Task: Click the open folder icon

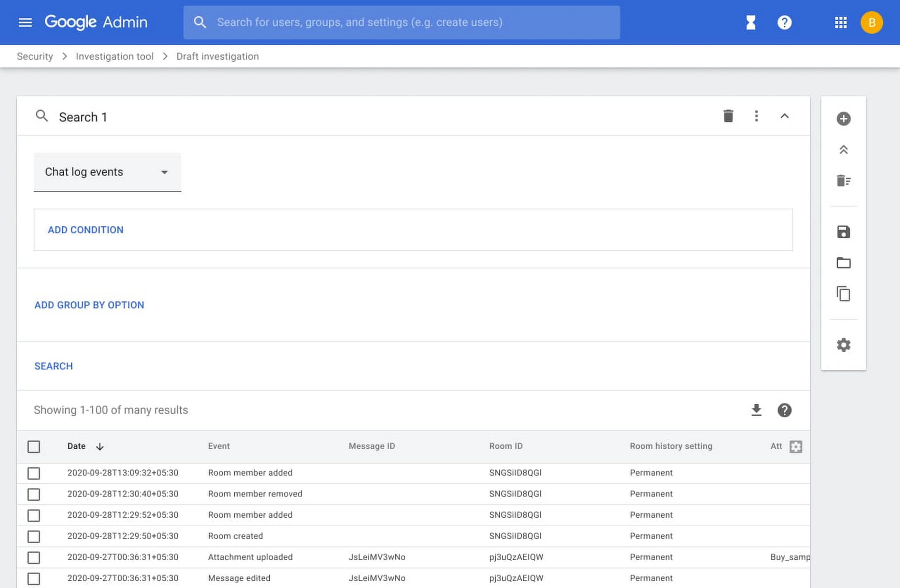Action: 843,262
